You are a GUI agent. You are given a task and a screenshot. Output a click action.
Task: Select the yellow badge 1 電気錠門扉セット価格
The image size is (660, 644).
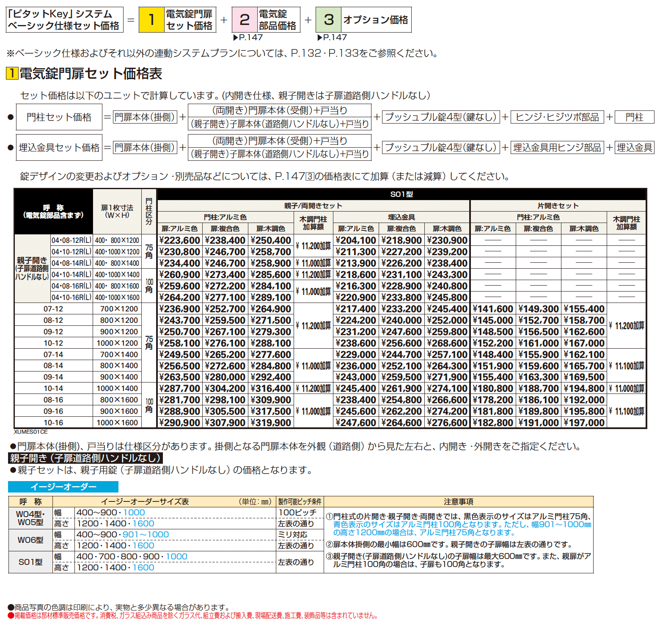[x=177, y=19]
